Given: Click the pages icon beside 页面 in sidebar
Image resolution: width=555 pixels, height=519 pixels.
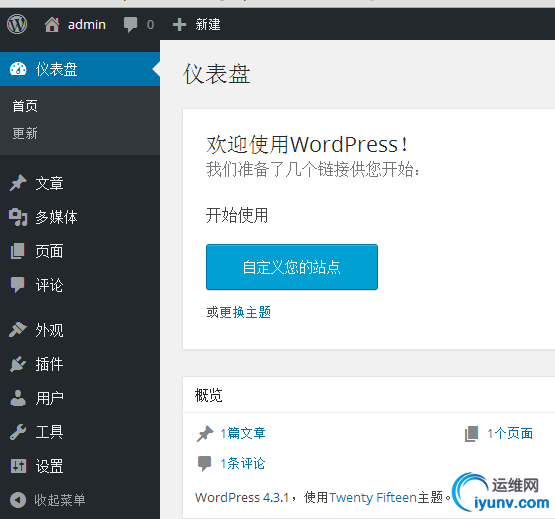Looking at the screenshot, I should coord(18,251).
